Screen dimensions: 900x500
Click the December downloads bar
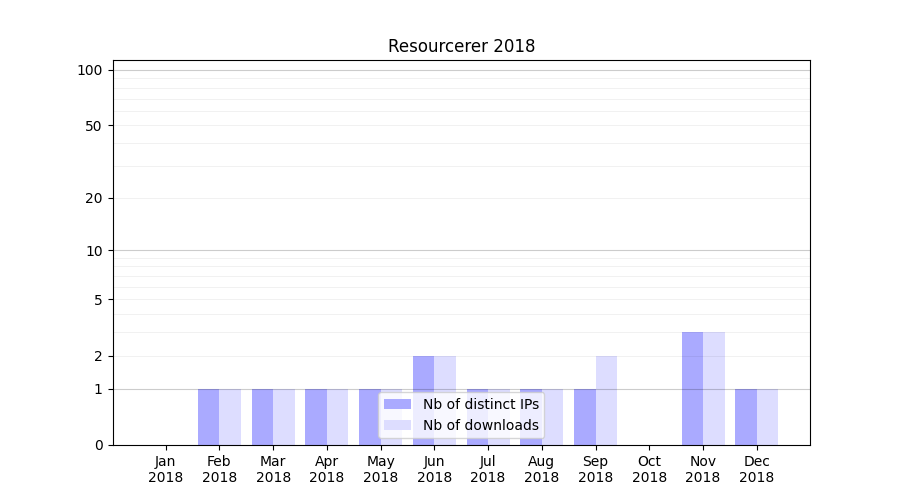[x=767, y=417]
